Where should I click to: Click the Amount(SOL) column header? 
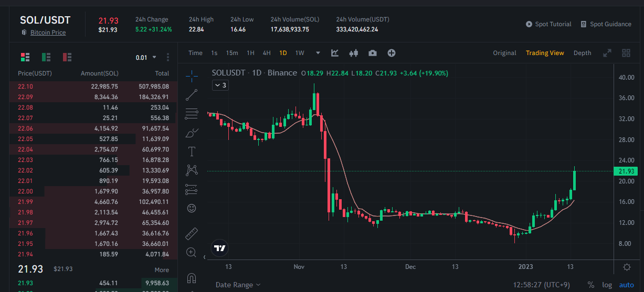click(100, 73)
